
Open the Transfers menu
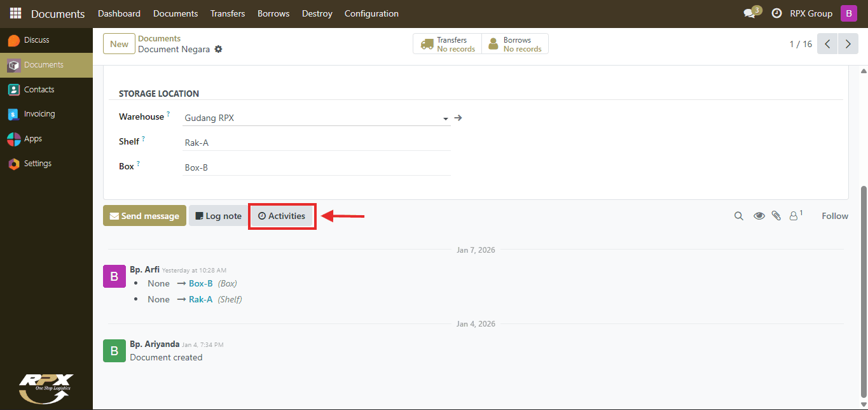[x=228, y=13]
